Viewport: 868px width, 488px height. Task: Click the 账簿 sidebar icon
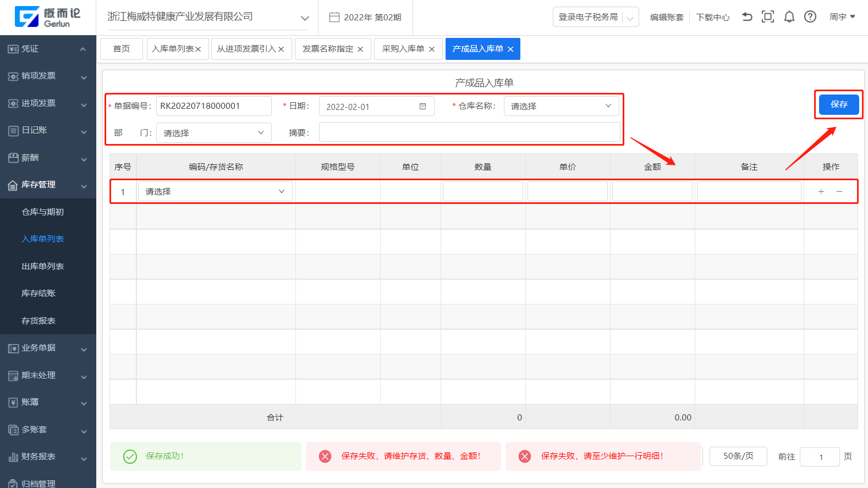[x=13, y=403]
